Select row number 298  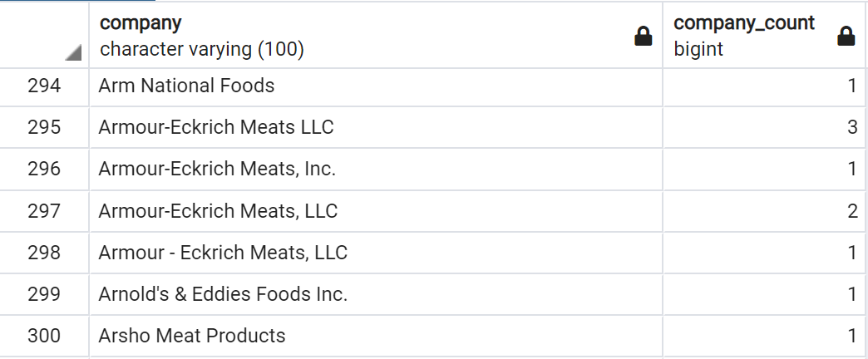[44, 253]
